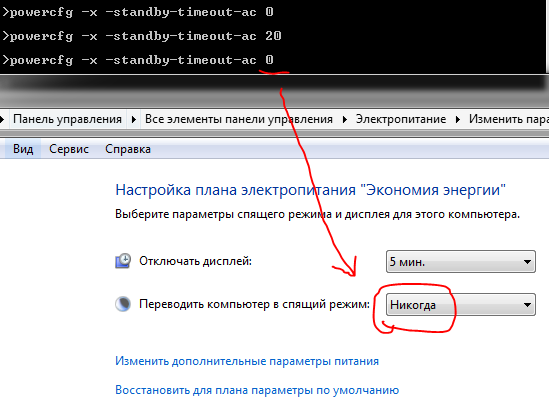Open the Вид menu

(23, 149)
